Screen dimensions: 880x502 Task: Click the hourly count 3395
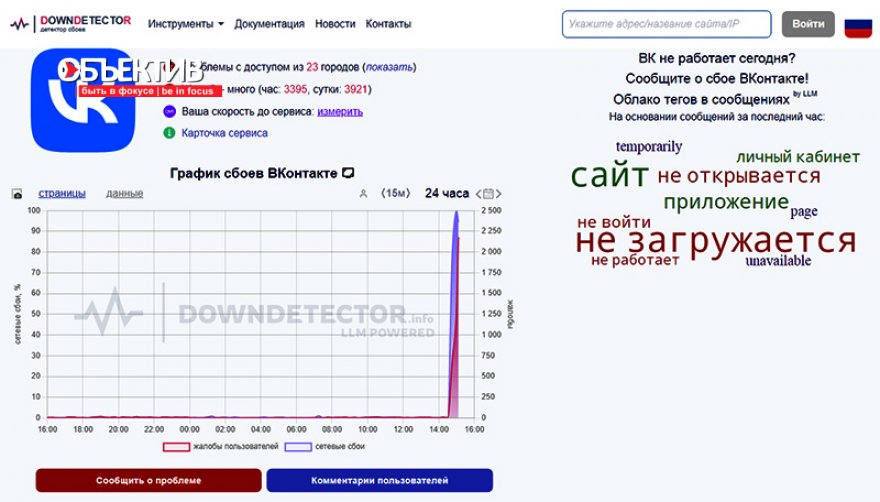(295, 89)
